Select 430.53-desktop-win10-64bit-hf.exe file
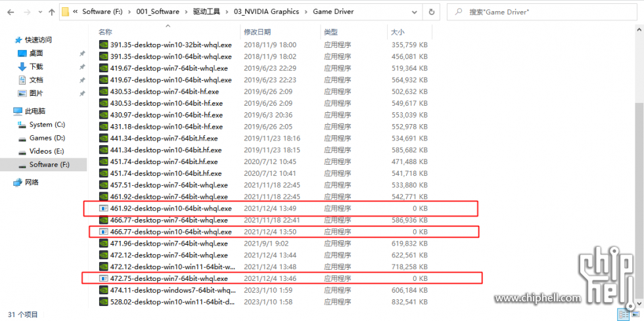 [166, 104]
